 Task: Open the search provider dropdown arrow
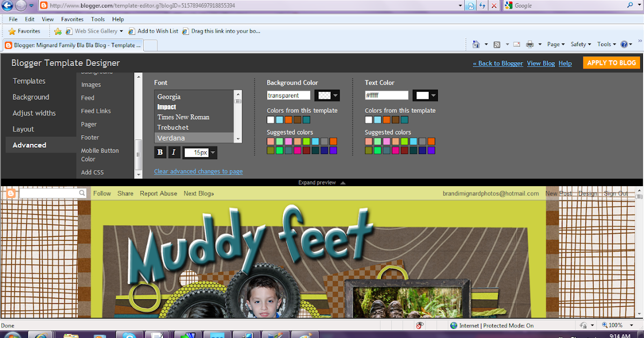639,5
